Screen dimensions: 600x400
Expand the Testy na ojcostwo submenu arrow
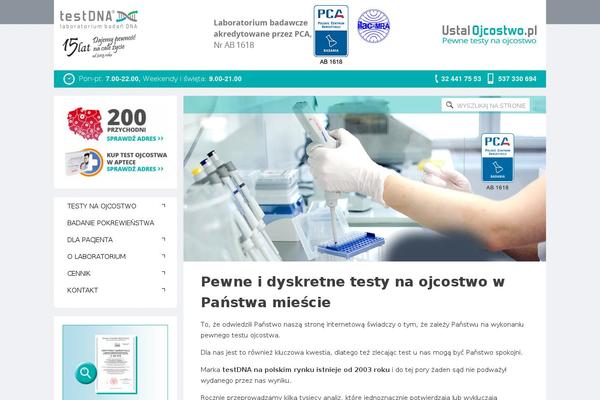click(x=164, y=206)
